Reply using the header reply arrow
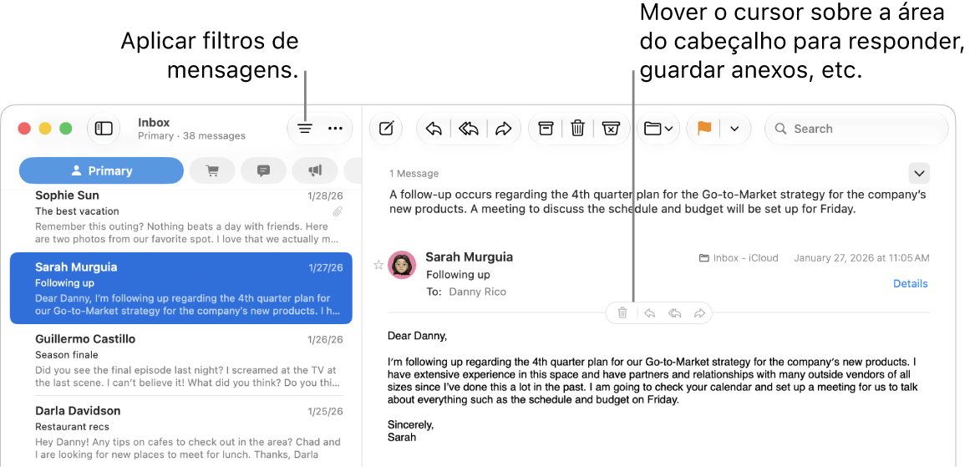This screenshot has height=467, width=980. point(649,313)
